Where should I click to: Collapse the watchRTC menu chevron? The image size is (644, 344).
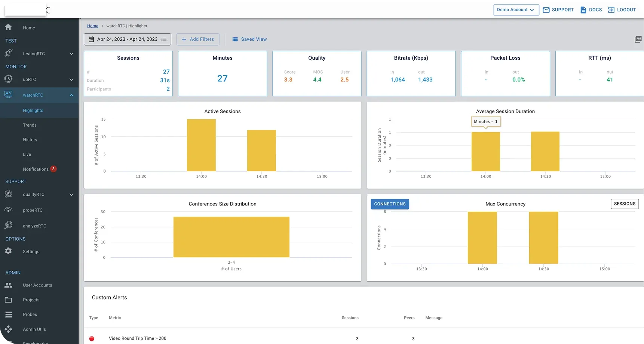pos(71,95)
